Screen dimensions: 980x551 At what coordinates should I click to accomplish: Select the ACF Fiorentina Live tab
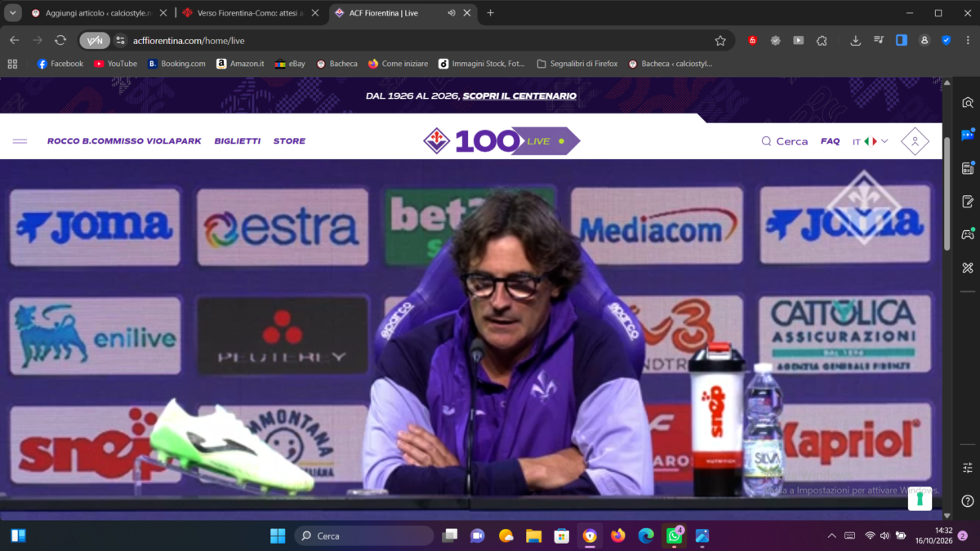click(402, 13)
